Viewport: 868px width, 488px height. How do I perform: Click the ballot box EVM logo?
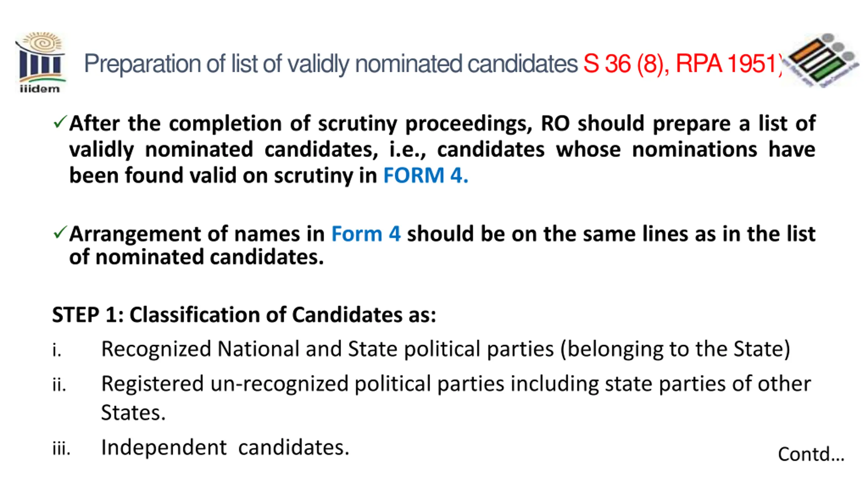click(x=822, y=60)
